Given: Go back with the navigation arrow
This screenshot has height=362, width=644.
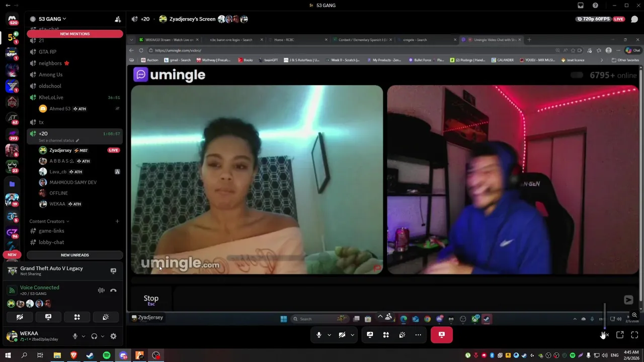Looking at the screenshot, I should point(8,6).
